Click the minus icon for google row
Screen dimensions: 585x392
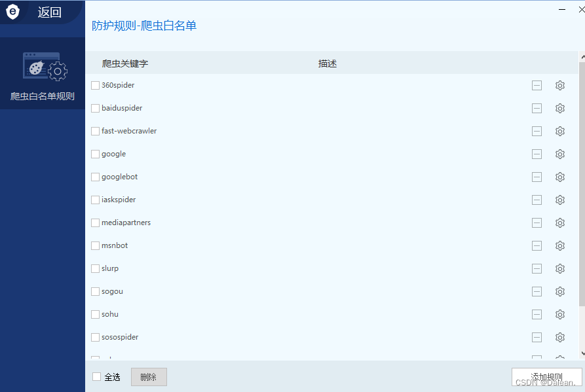[x=537, y=154]
